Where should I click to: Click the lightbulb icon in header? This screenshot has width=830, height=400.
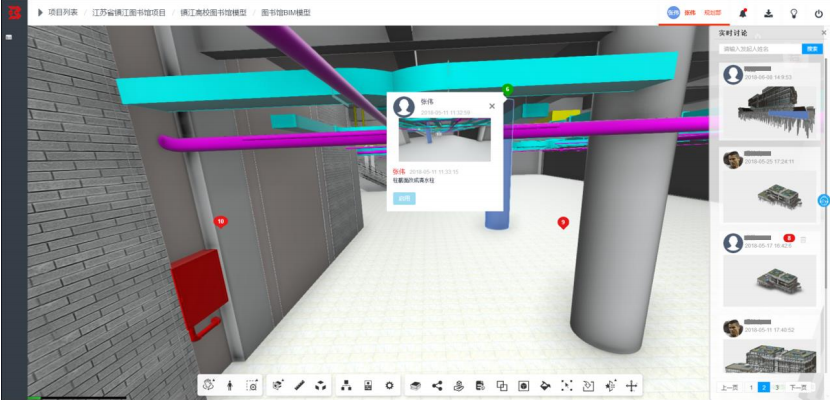793,14
